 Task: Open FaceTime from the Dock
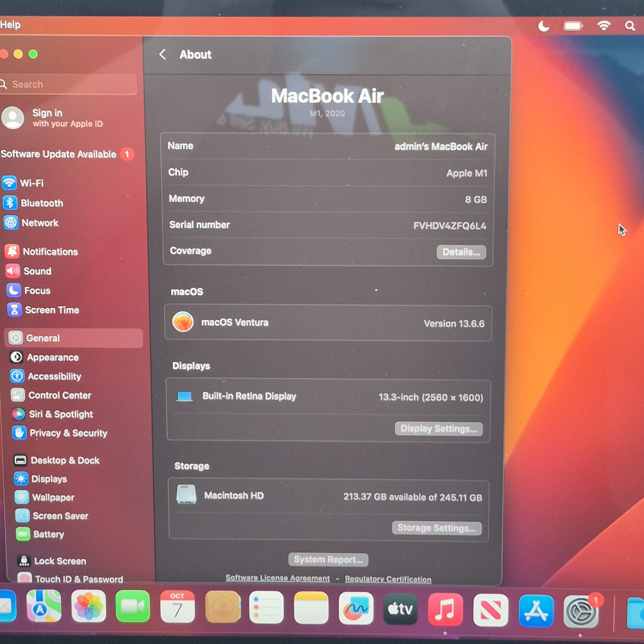[133, 606]
